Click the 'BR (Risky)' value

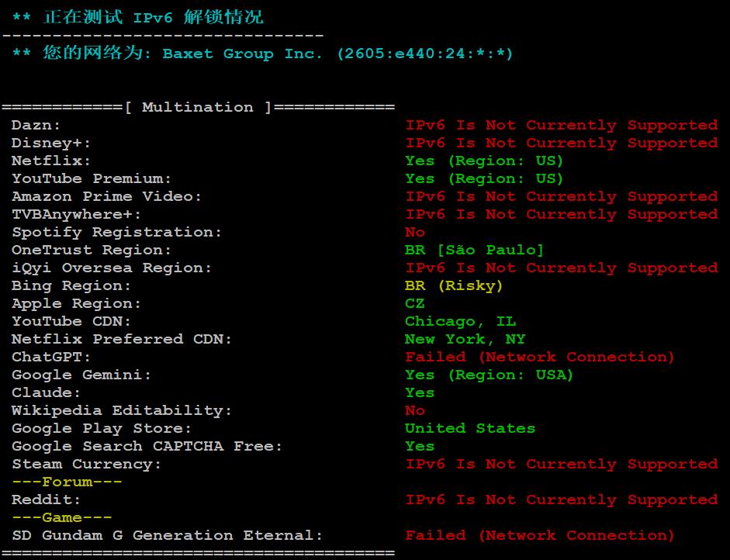(x=454, y=286)
